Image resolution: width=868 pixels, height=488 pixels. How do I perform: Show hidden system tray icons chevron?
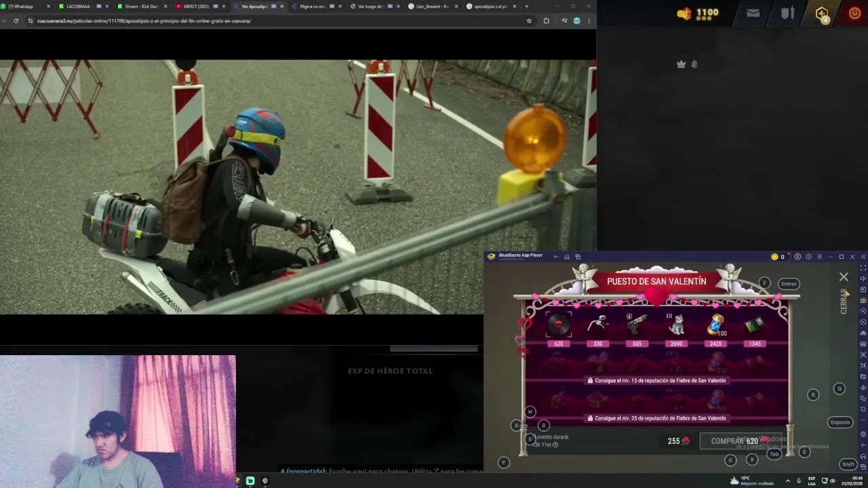[x=787, y=481]
